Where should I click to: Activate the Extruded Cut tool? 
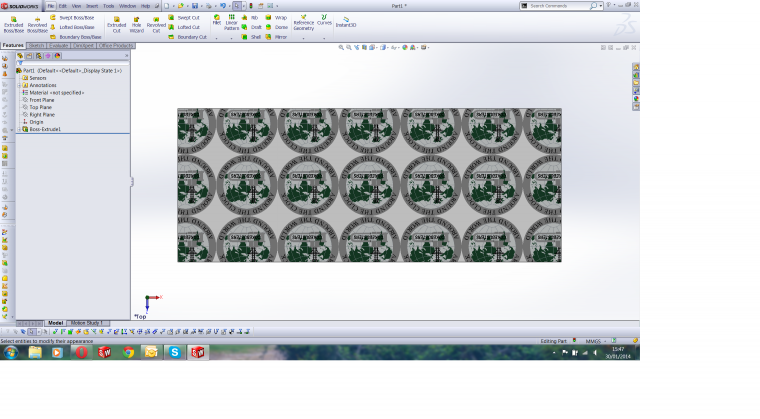tap(117, 24)
